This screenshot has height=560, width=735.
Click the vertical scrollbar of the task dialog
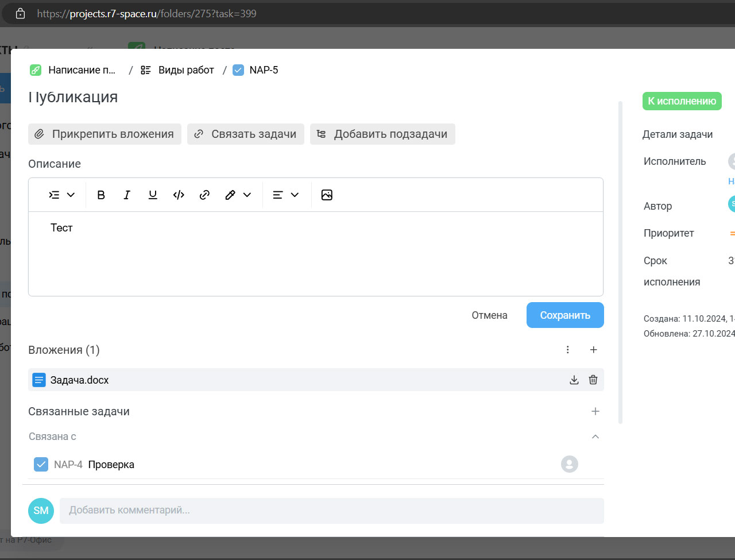point(620,262)
